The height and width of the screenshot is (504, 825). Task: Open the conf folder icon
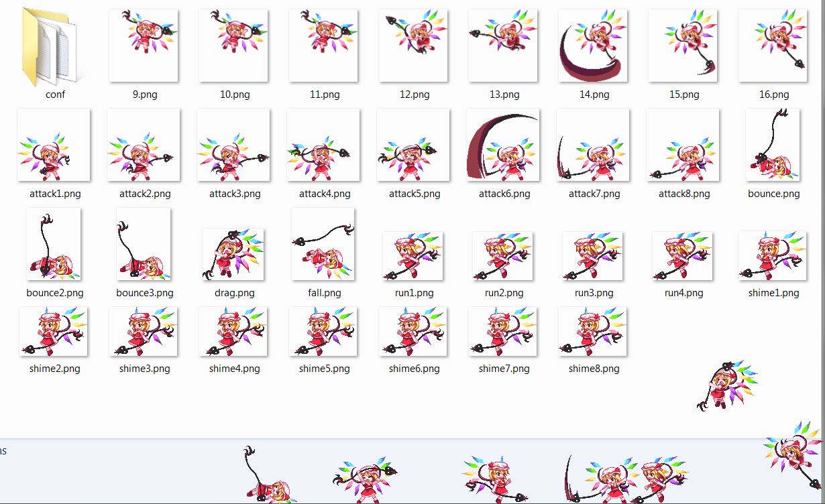pyautogui.click(x=54, y=46)
